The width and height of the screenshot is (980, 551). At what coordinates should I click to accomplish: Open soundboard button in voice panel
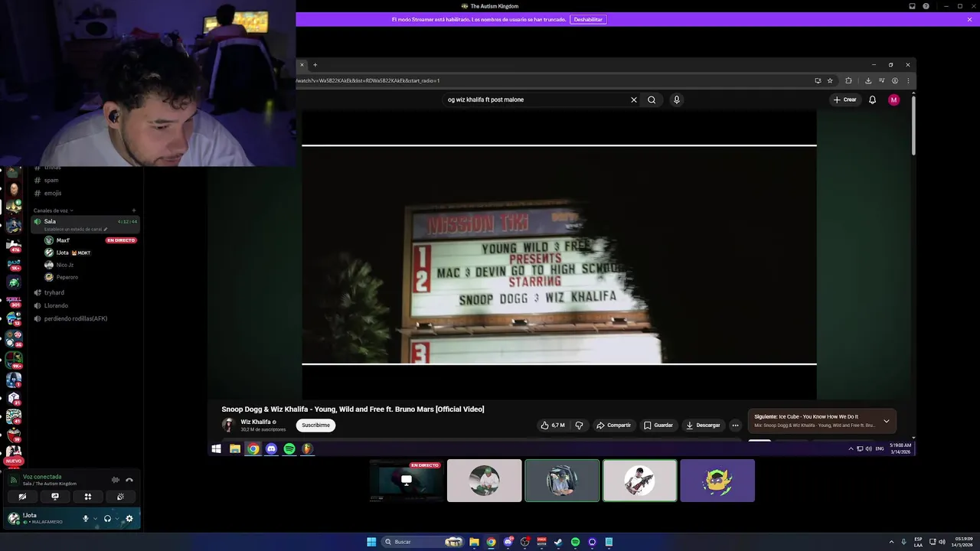tap(120, 497)
